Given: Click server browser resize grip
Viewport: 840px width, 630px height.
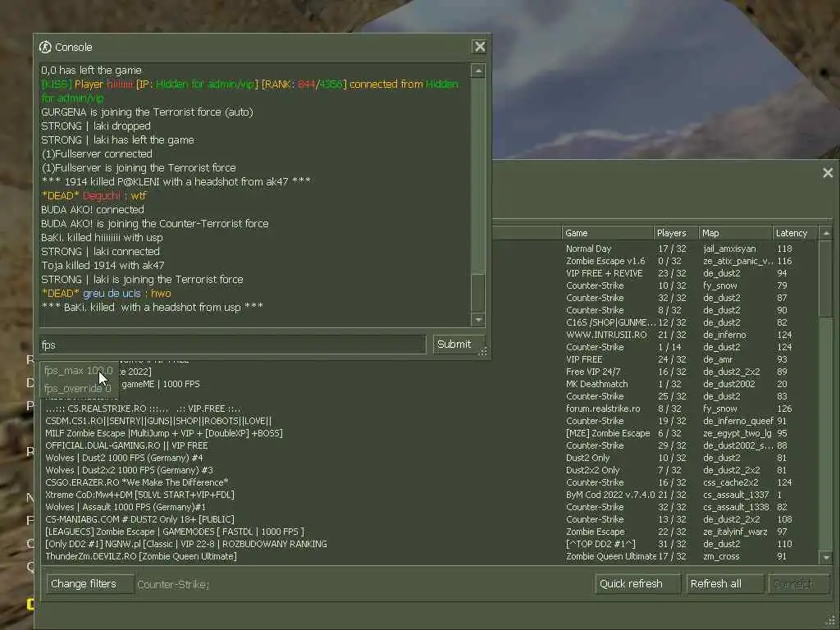Looking at the screenshot, I should (x=831, y=622).
